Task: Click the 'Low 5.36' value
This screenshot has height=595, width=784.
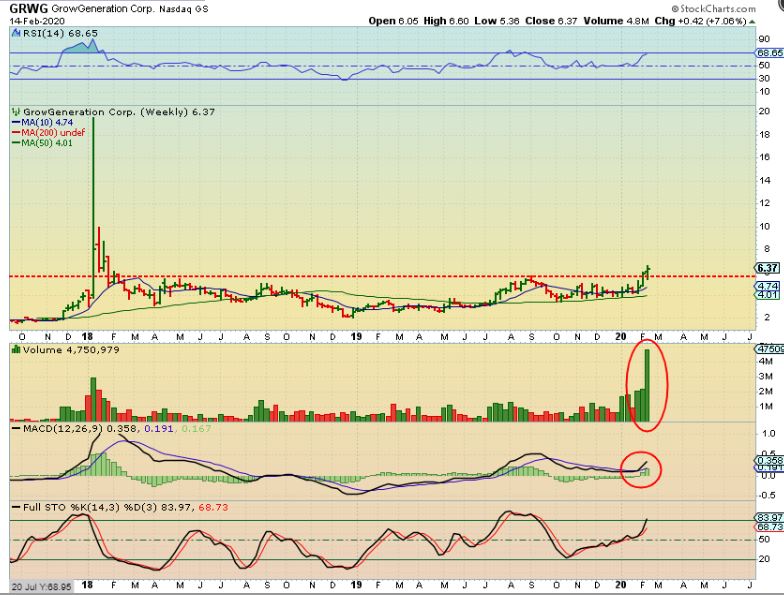Action: (496, 21)
